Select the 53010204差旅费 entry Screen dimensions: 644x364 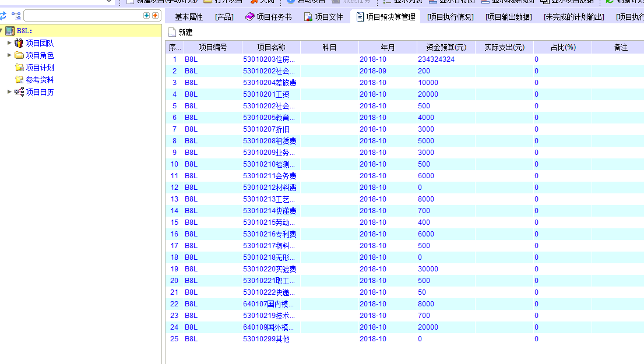(270, 83)
